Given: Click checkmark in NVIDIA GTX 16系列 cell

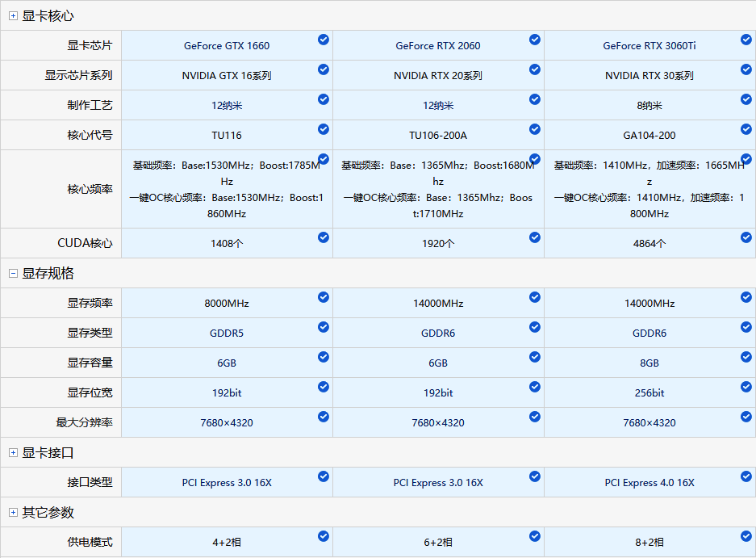Looking at the screenshot, I should pyautogui.click(x=324, y=69).
